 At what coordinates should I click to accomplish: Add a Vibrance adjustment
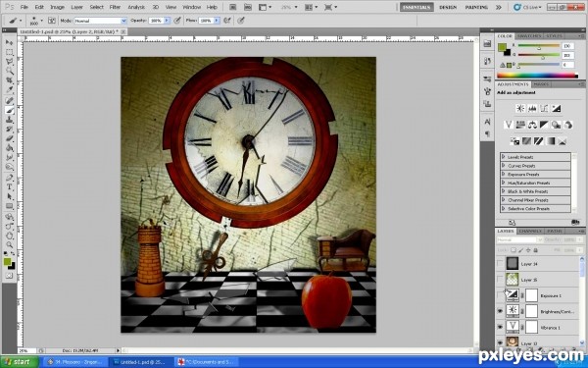coord(508,125)
